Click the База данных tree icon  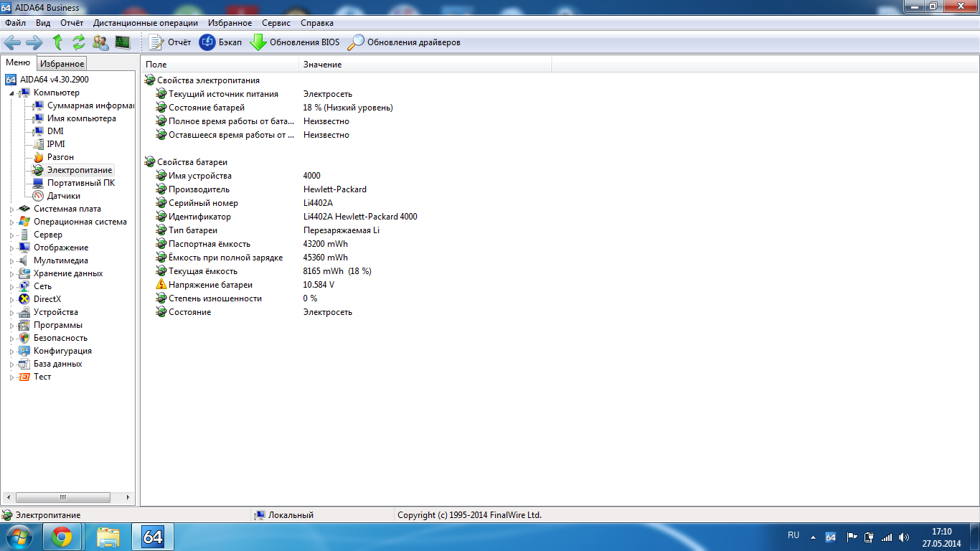click(x=24, y=364)
